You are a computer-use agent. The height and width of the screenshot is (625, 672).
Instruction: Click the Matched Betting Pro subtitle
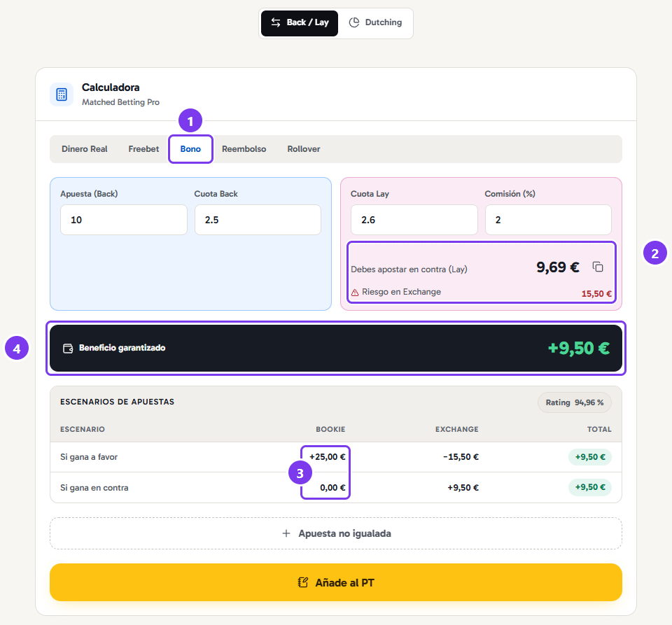120,102
